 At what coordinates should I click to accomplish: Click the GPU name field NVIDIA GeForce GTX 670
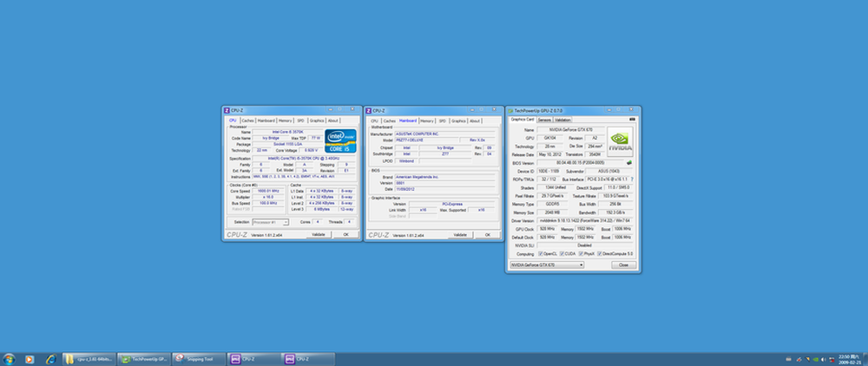pos(570,129)
